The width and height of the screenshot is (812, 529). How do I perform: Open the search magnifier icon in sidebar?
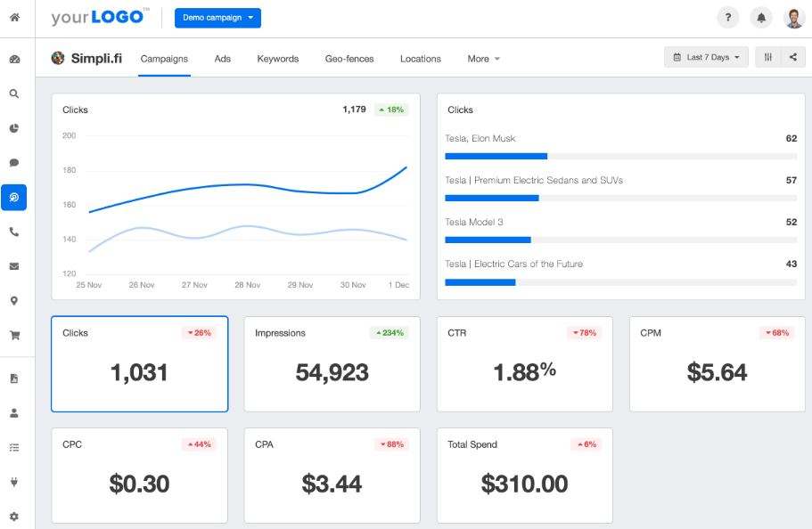pyautogui.click(x=14, y=94)
